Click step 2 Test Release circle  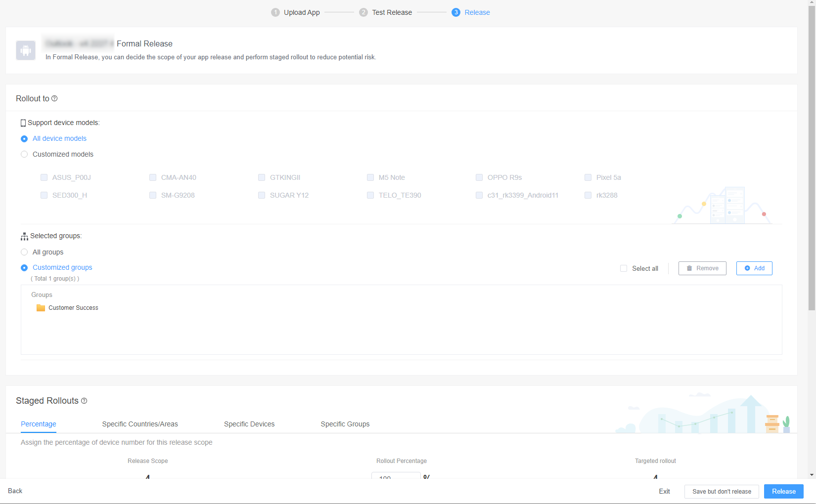363,12
